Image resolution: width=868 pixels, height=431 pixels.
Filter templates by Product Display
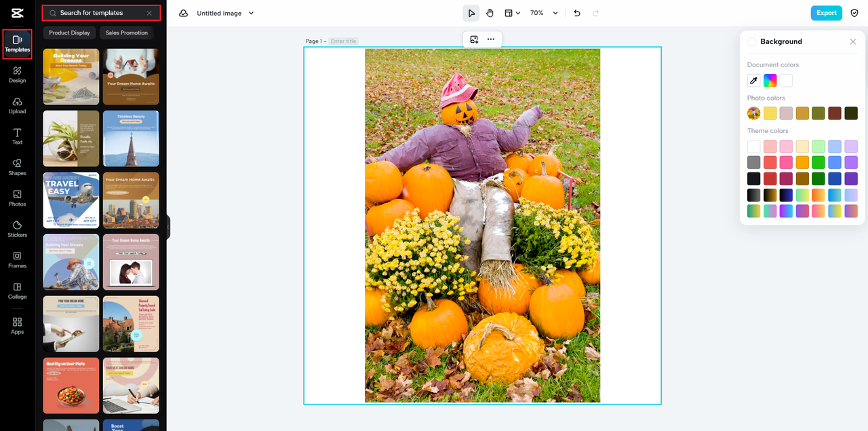coord(69,33)
